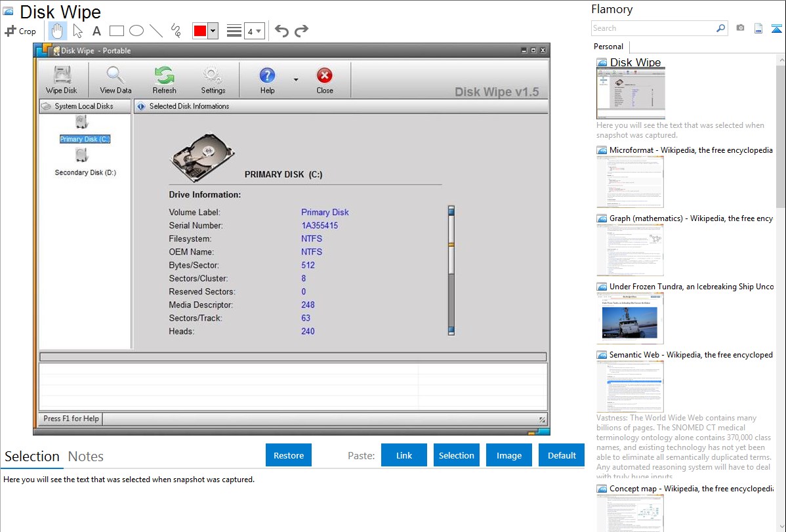The height and width of the screenshot is (532, 786).
Task: Open the Under Frozen Tundra snapshot thumbnail
Action: [x=630, y=318]
